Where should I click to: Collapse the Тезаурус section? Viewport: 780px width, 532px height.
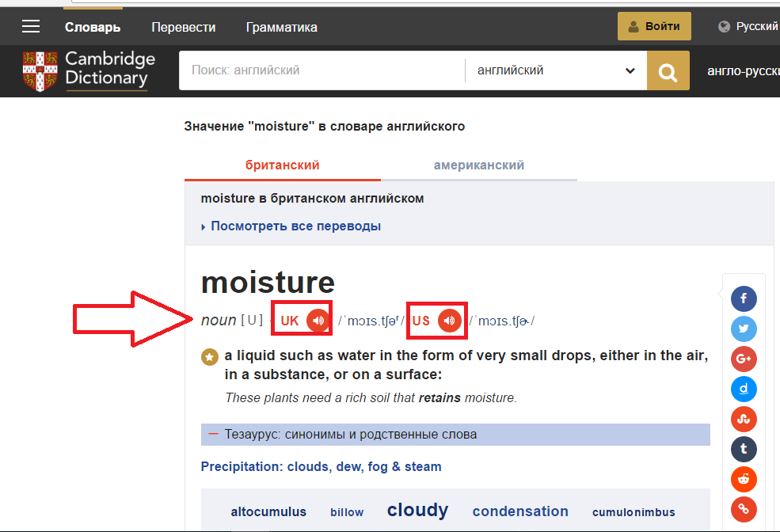pyautogui.click(x=213, y=435)
